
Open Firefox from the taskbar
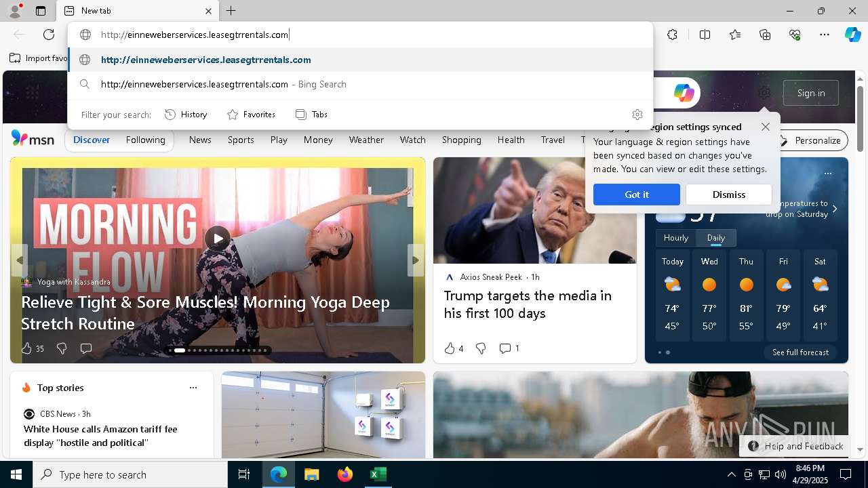[345, 474]
